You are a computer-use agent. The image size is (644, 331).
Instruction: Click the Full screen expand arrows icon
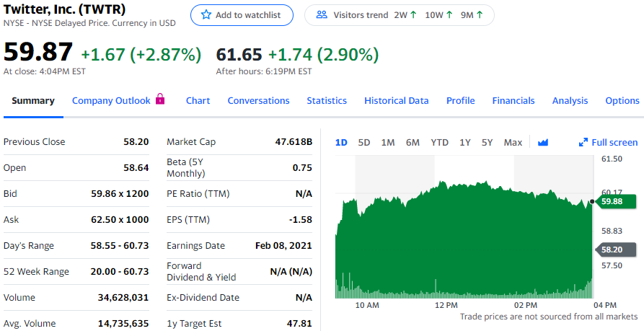tap(583, 143)
